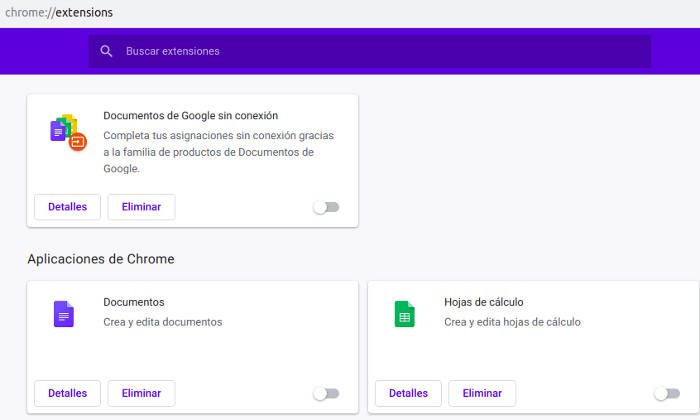
Task: Open Detalles for Hojas de cálculo
Action: click(x=408, y=393)
